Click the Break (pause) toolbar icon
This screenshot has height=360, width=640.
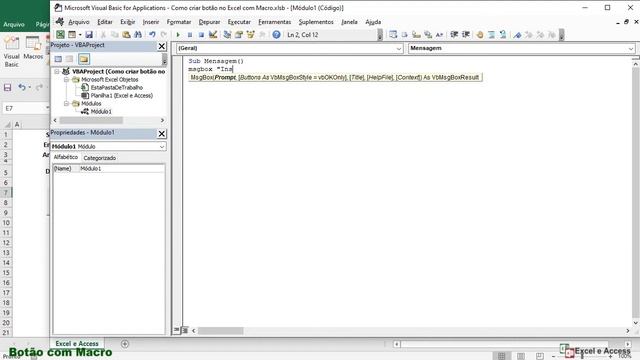pyautogui.click(x=189, y=35)
